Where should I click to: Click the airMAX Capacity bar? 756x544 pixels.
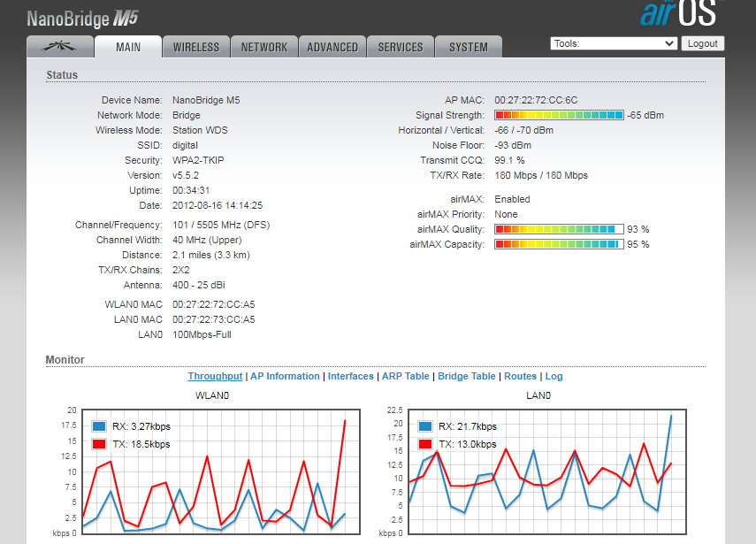click(x=560, y=244)
